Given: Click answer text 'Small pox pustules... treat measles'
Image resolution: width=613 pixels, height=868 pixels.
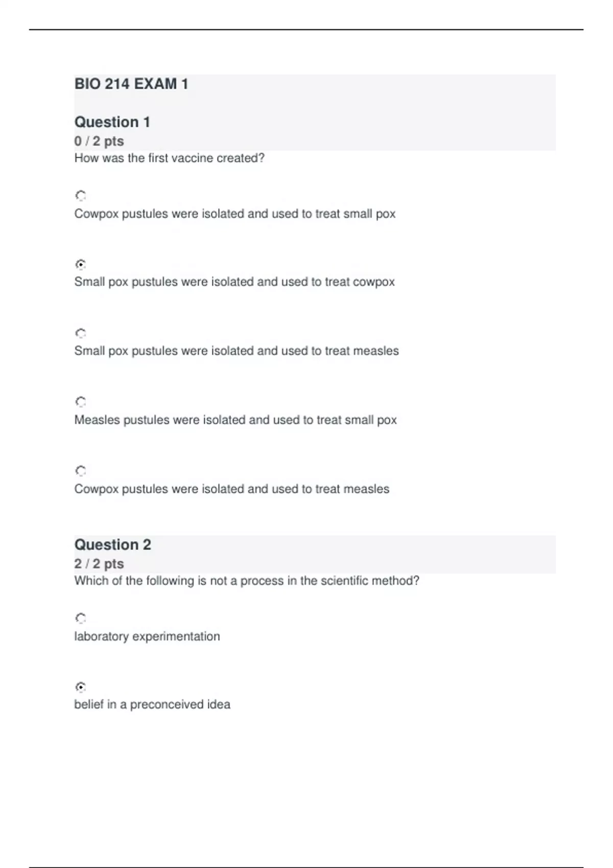Looking at the screenshot, I should 237,351.
